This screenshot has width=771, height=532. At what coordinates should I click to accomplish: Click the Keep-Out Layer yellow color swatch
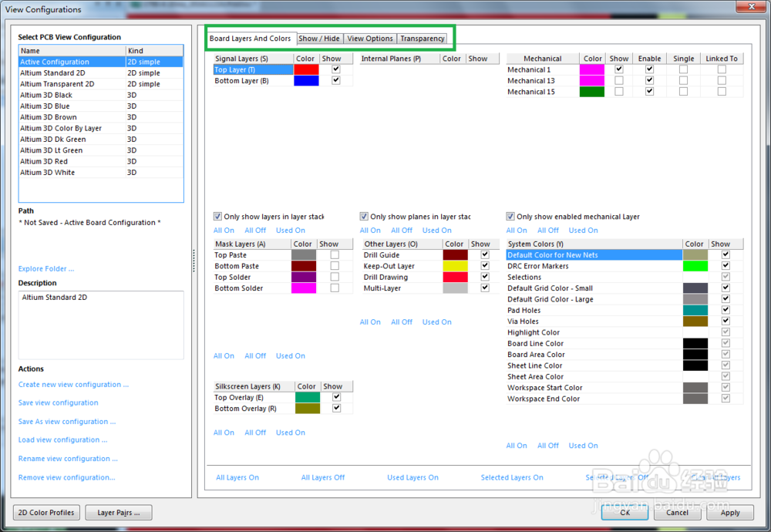click(x=456, y=266)
